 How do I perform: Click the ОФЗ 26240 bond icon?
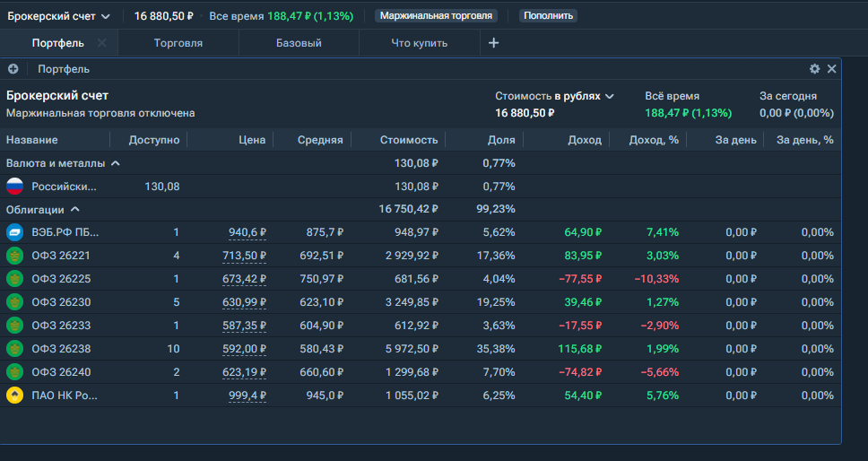pyautogui.click(x=15, y=372)
